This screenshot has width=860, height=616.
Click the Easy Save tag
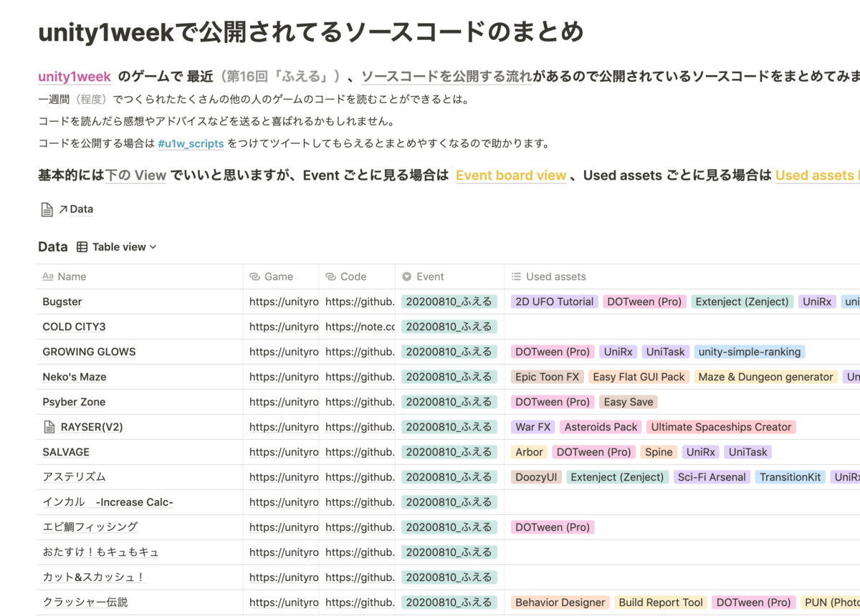(629, 402)
